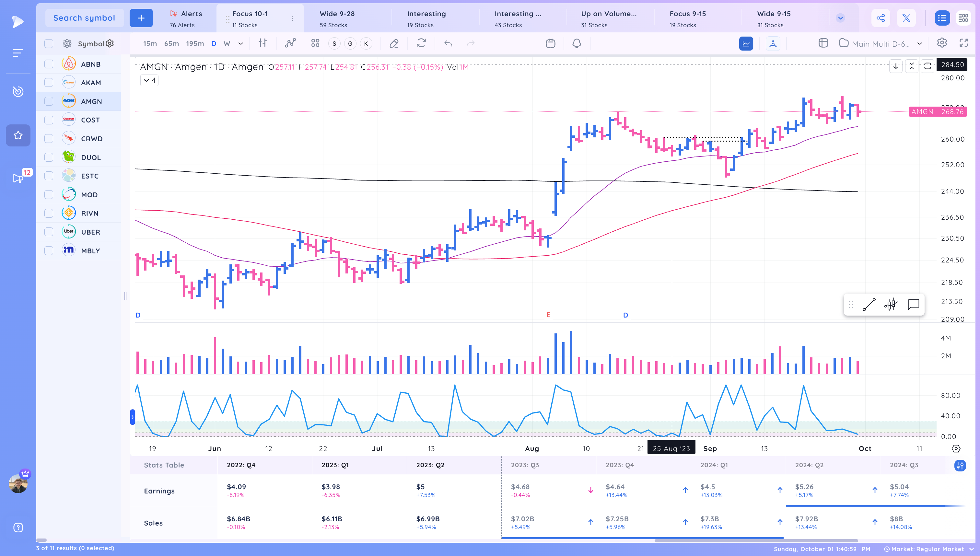Select the 65m timeframe

pyautogui.click(x=171, y=43)
